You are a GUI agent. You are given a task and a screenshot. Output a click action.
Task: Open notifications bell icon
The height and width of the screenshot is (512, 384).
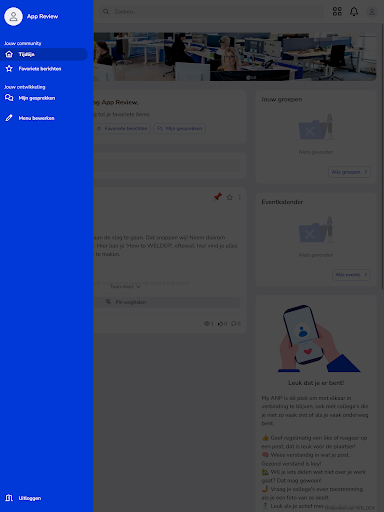(354, 12)
